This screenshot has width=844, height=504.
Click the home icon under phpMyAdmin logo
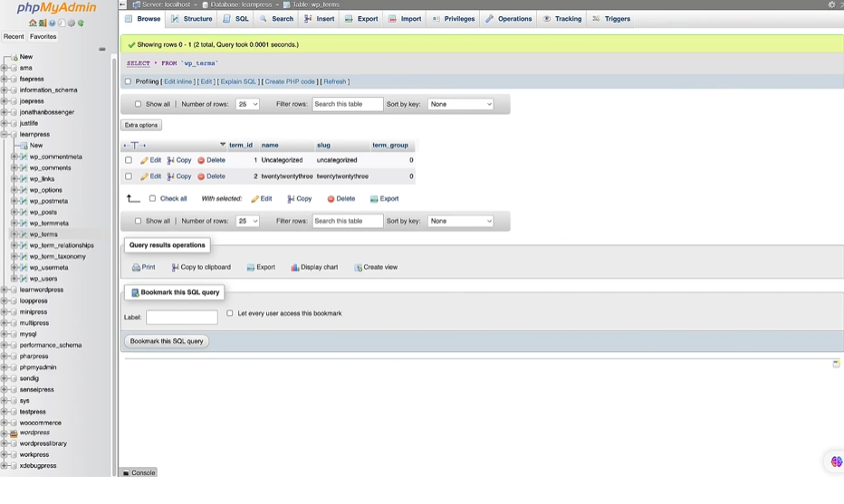(x=33, y=24)
